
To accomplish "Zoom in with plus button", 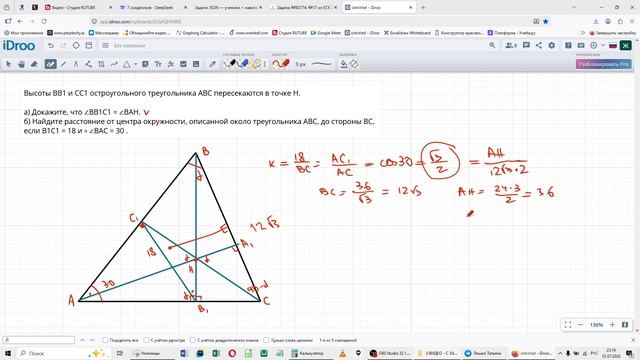I will [612, 325].
